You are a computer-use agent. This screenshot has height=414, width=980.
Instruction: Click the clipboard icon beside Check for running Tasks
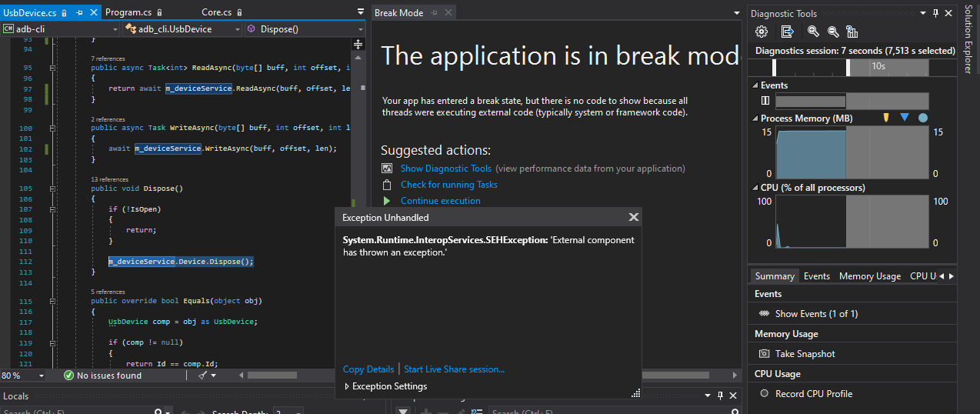pyautogui.click(x=387, y=185)
